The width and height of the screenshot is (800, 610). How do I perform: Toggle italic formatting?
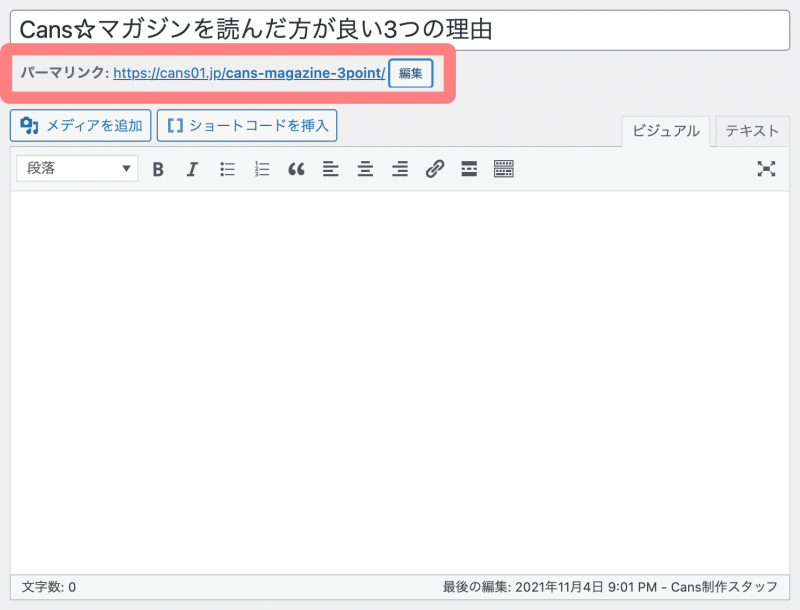(x=192, y=169)
